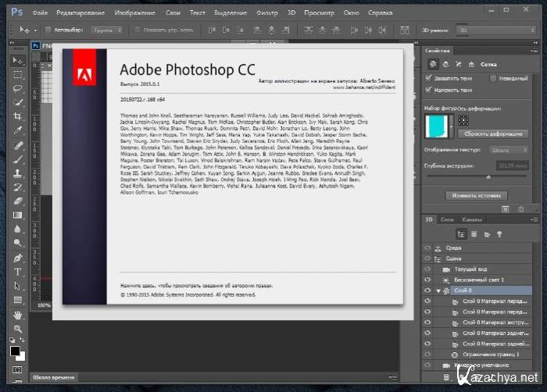Screen dimensions: 547x392
Task: Select the Move tool in the toolbox
Action: click(17, 61)
